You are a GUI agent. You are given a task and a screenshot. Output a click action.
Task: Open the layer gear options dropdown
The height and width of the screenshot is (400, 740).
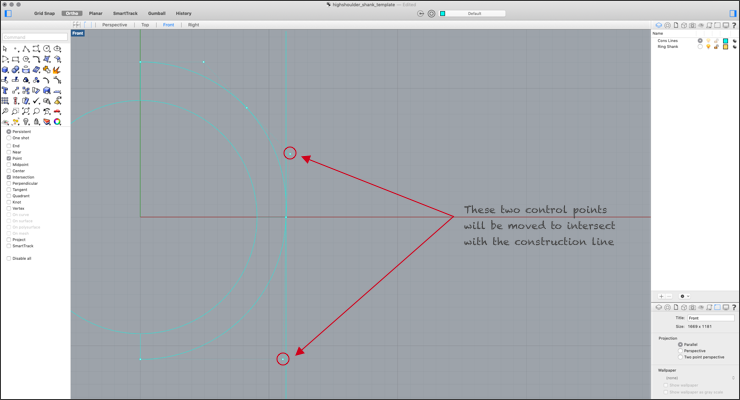(684, 296)
